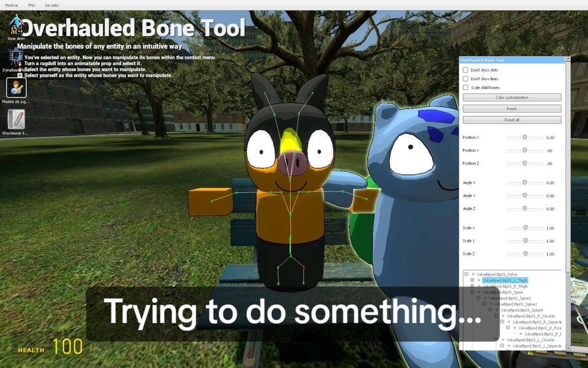
Task: Click the Position X value 0.00
Action: coord(550,138)
